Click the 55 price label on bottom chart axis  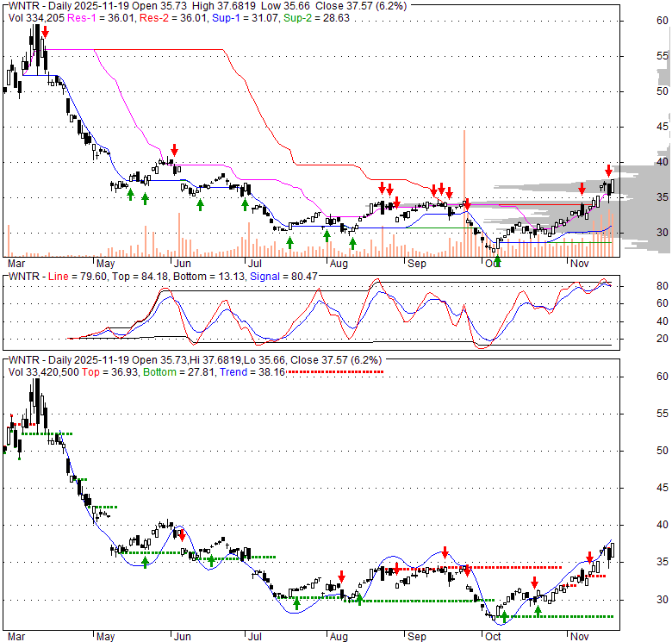click(663, 414)
